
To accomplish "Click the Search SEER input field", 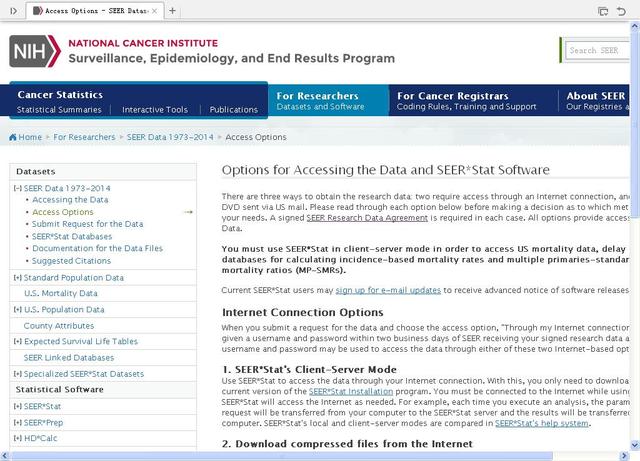I will click(598, 50).
